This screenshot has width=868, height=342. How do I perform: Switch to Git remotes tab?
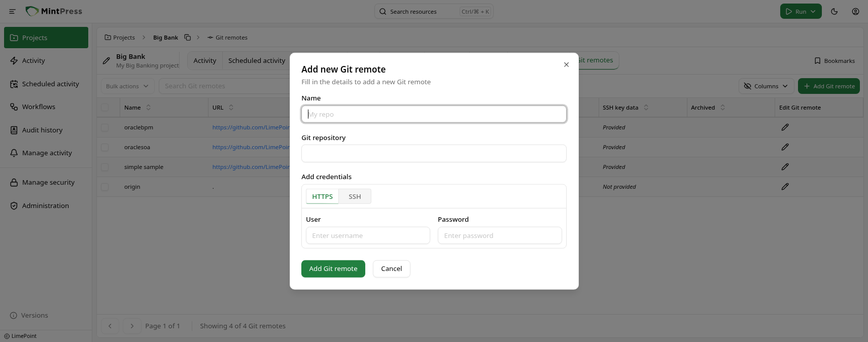point(597,60)
